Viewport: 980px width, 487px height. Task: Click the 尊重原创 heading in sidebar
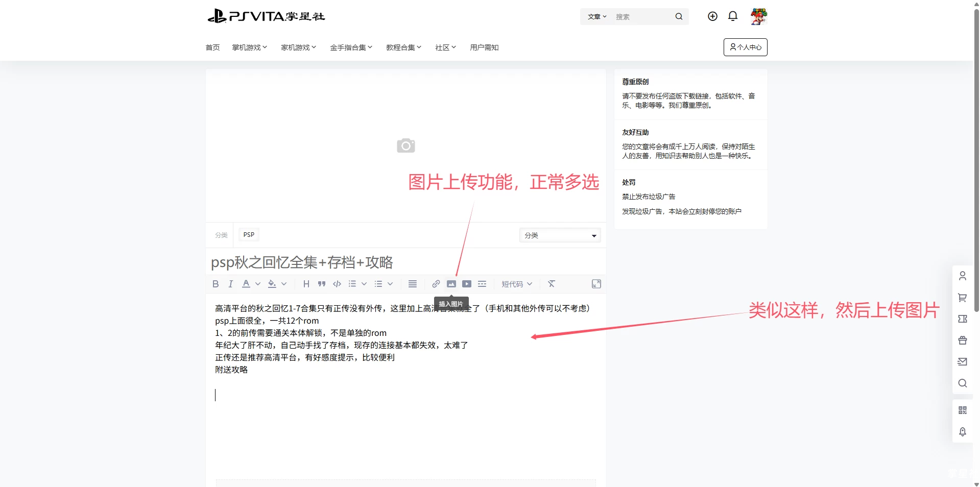tap(635, 82)
